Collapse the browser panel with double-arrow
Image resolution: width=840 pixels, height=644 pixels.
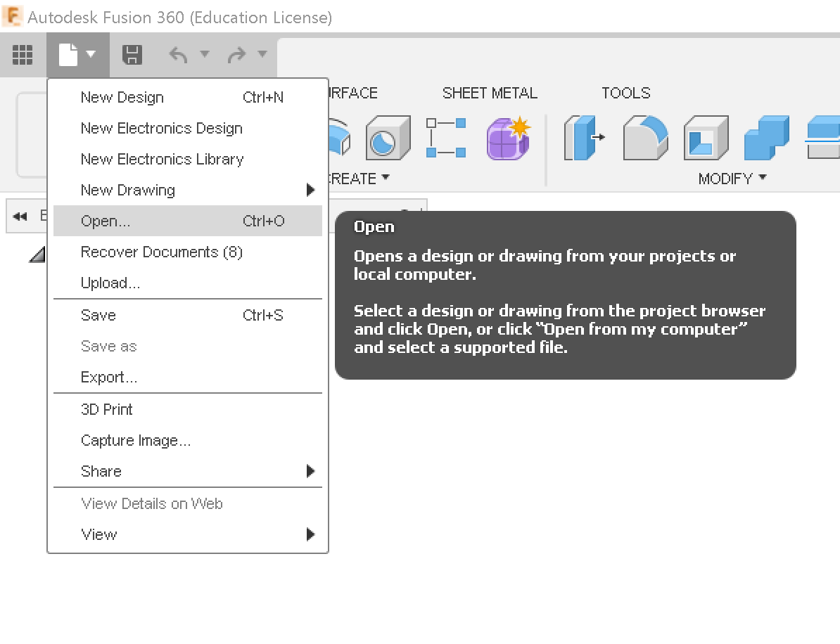pos(18,216)
